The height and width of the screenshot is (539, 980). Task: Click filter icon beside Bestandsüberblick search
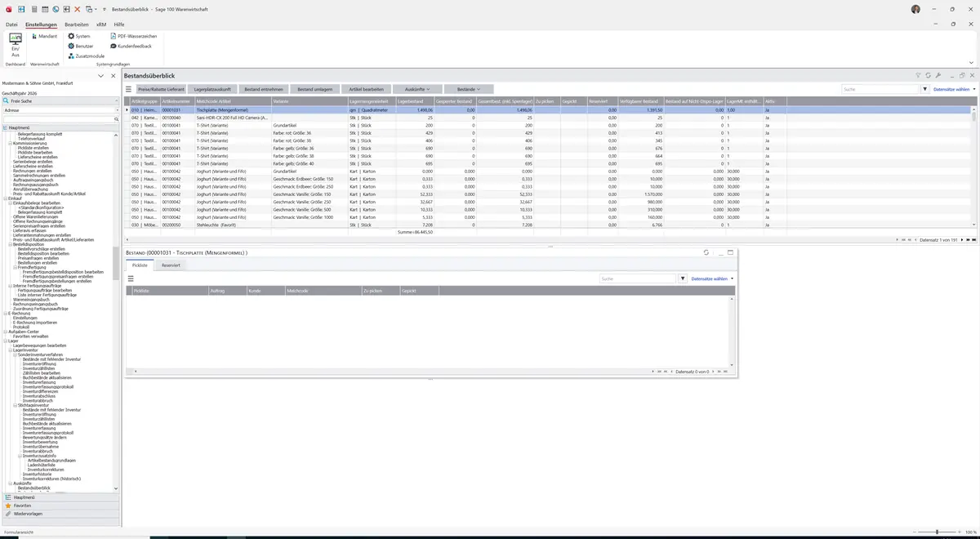925,89
